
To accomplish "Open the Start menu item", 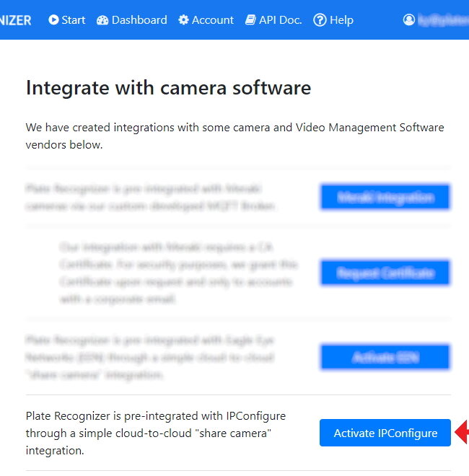I will pyautogui.click(x=67, y=20).
